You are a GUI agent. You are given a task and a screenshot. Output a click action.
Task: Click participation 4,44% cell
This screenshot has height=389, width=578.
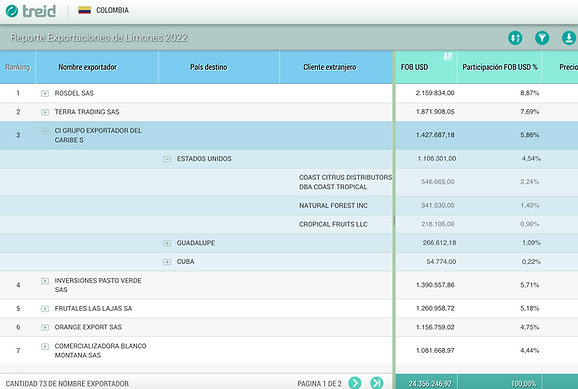(x=529, y=350)
